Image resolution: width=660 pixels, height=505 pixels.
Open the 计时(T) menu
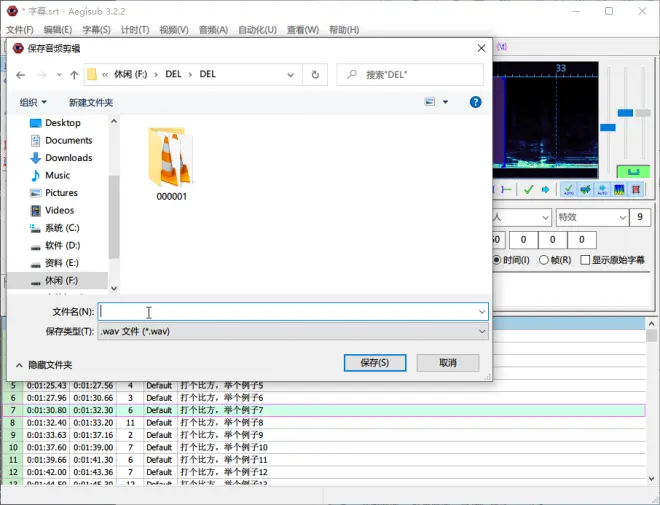coord(135,30)
